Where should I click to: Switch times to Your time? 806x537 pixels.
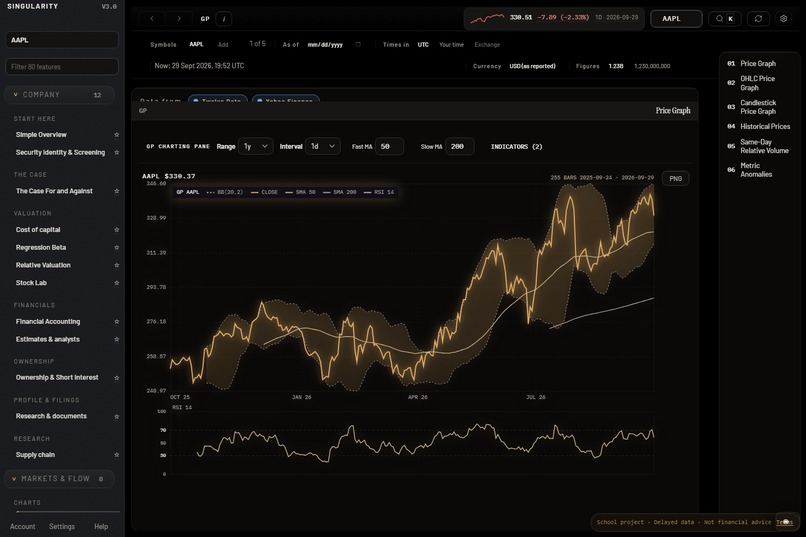[451, 45]
